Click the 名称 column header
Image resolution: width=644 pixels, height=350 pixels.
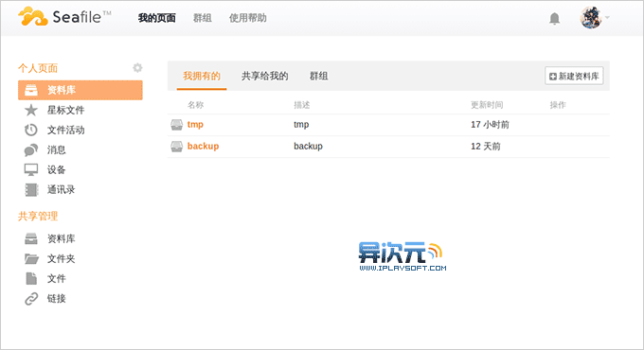pyautogui.click(x=195, y=105)
